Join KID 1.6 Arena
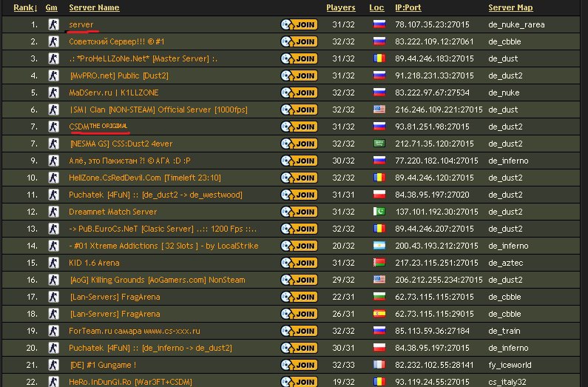The width and height of the screenshot is (588, 387). pos(300,263)
